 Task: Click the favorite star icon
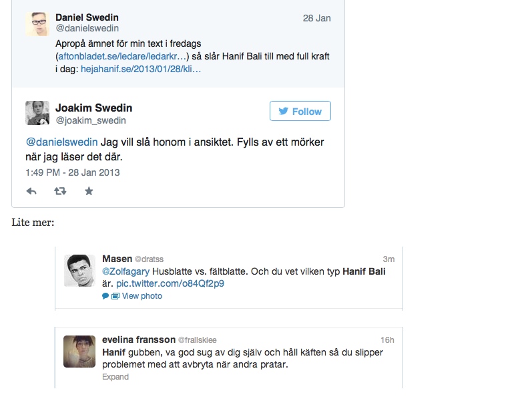pos(89,191)
